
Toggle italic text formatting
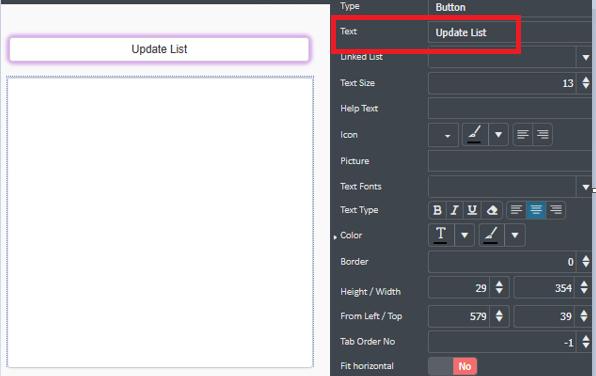coord(454,210)
